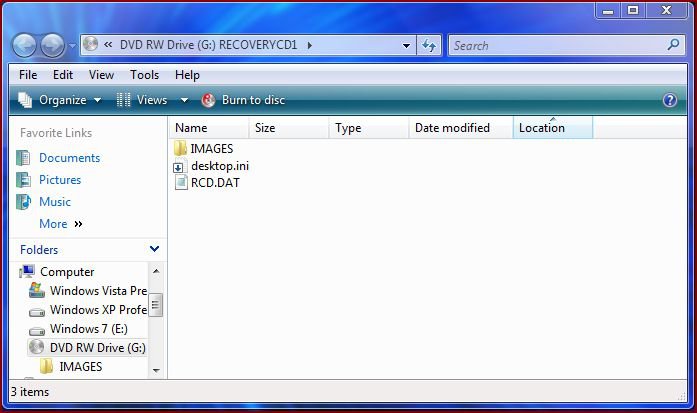Image resolution: width=697 pixels, height=413 pixels.
Task: Open the Help menu
Action: coord(187,75)
